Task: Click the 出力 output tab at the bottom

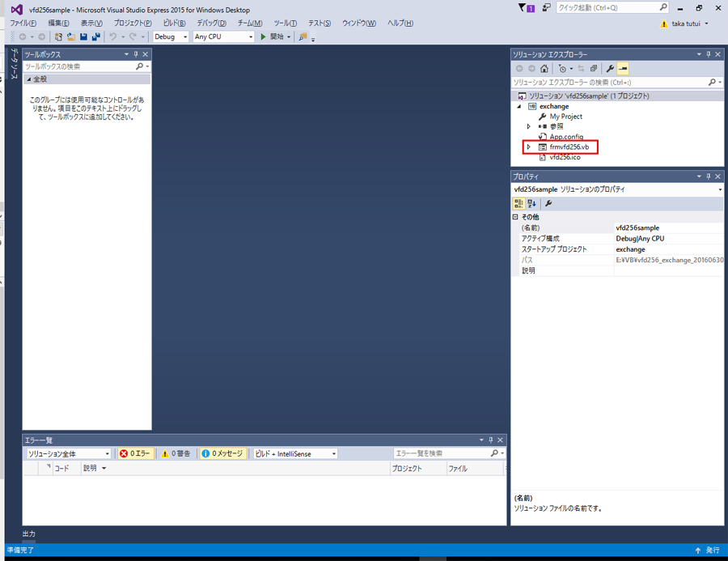Action: (x=29, y=533)
